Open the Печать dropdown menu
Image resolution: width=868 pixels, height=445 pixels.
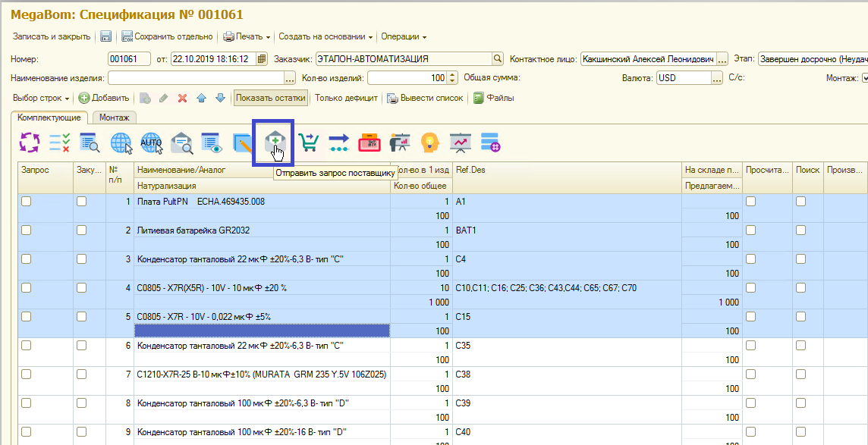pyautogui.click(x=247, y=36)
